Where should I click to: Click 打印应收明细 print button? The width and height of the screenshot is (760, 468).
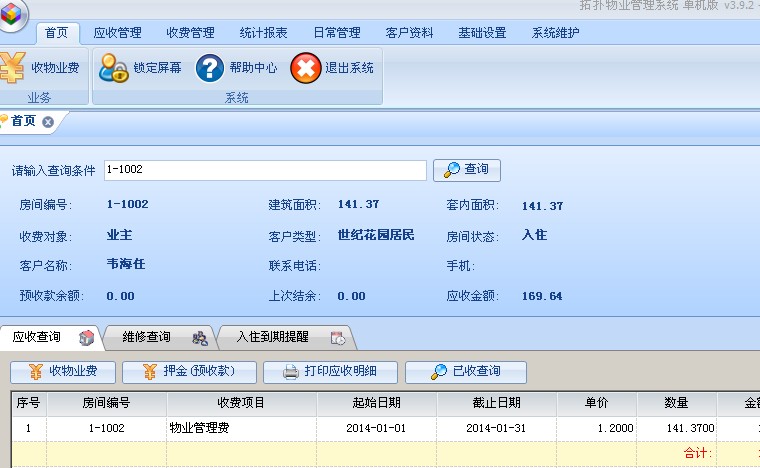(331, 372)
